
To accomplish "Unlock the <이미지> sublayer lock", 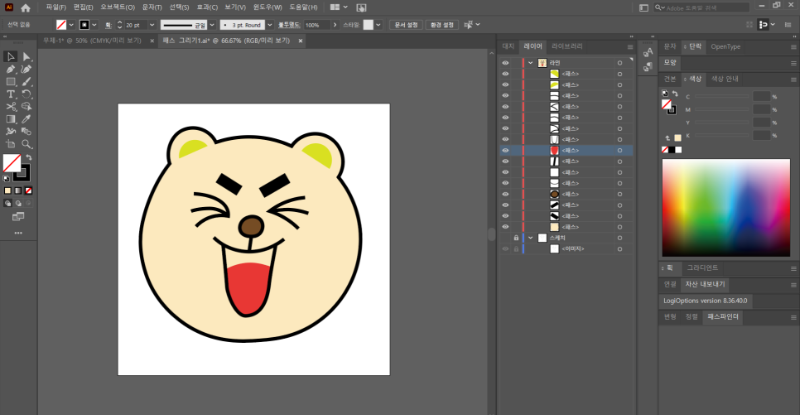I will pos(516,249).
